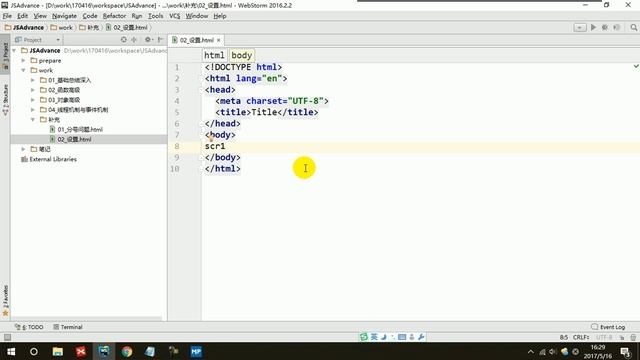Click the Search Everywhere magnifier icon
Image resolution: width=640 pixels, height=360 pixels.
633,27
